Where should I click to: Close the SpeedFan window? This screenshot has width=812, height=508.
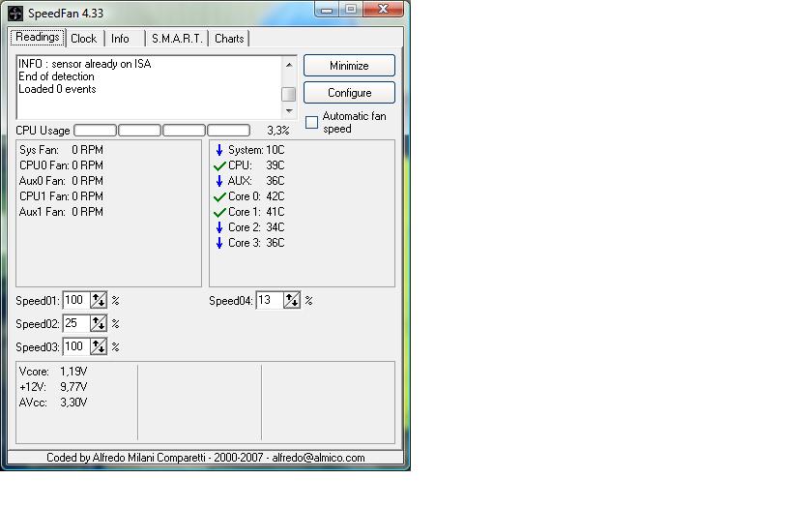383,9
